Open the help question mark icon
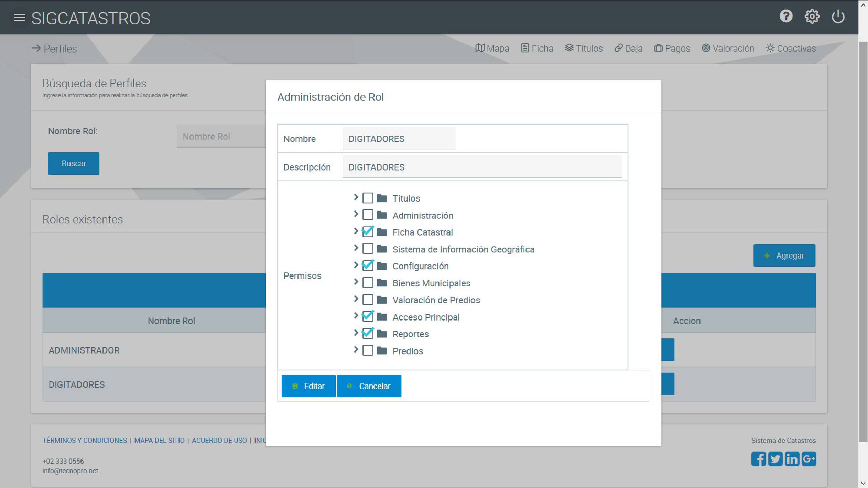 pyautogui.click(x=786, y=16)
